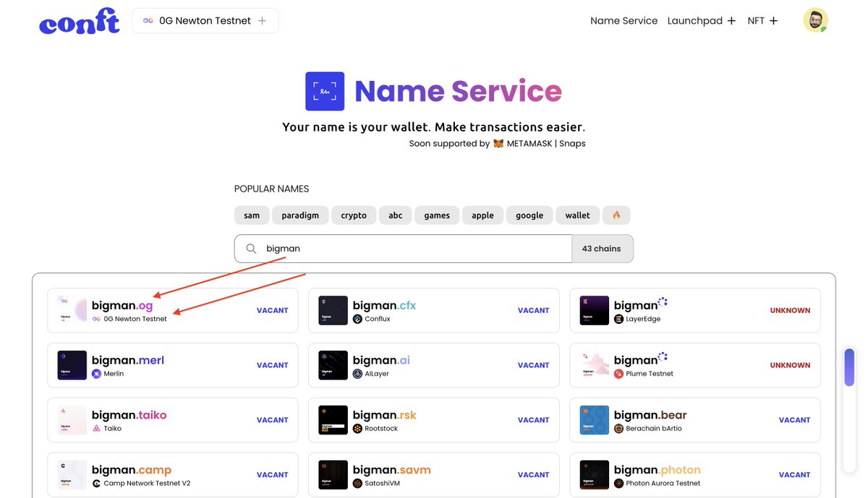
Task: Click the Conflux chain icon
Action: pos(357,319)
